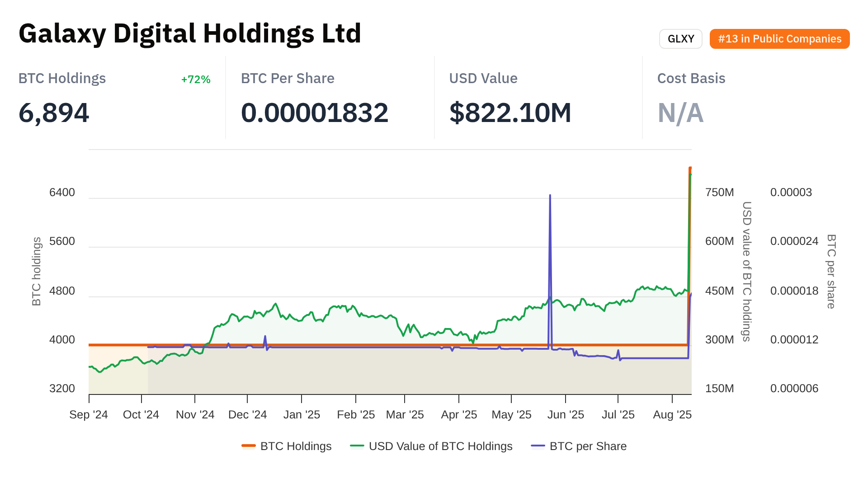
Task: Toggle USD Value of BTC Holdings legend
Action: click(440, 446)
